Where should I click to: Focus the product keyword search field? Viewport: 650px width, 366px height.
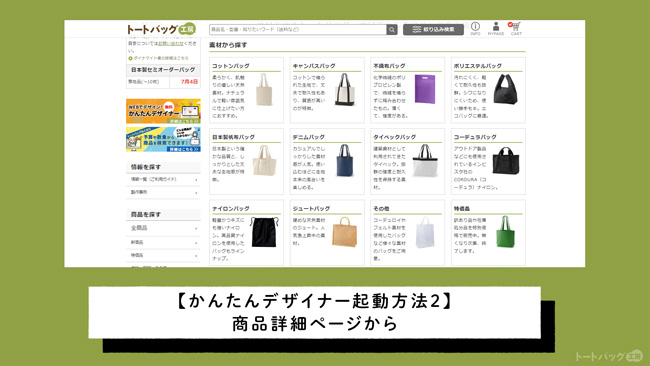coord(298,29)
